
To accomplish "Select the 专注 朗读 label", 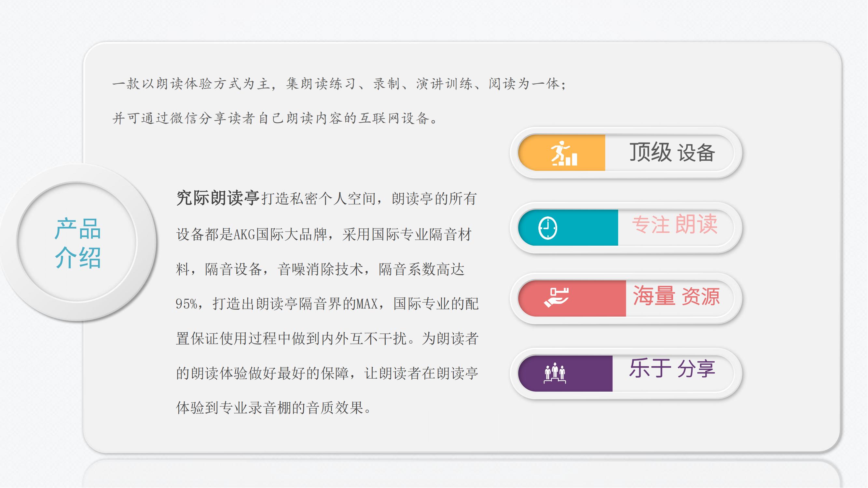I will (x=675, y=224).
